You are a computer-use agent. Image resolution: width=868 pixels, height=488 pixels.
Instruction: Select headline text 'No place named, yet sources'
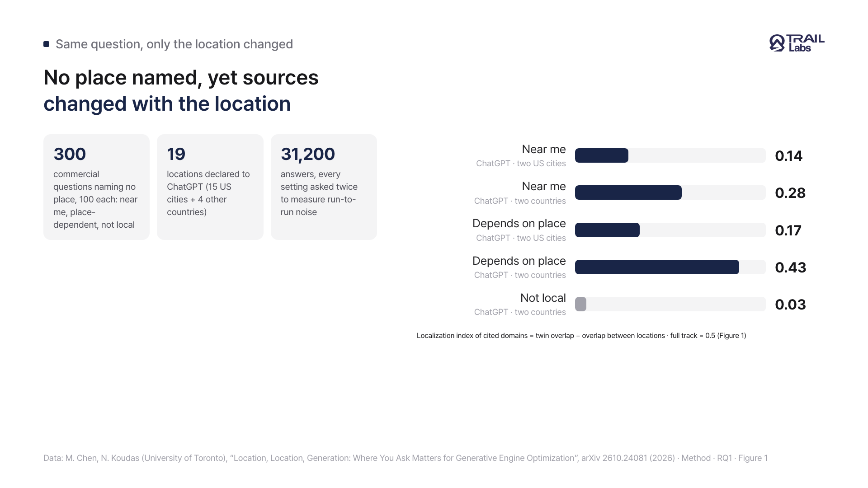point(181,77)
